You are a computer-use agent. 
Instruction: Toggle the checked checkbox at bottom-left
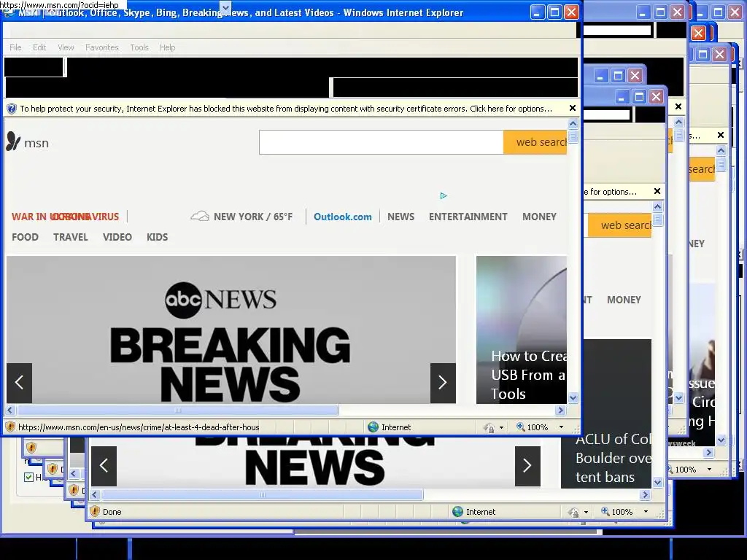(x=28, y=477)
